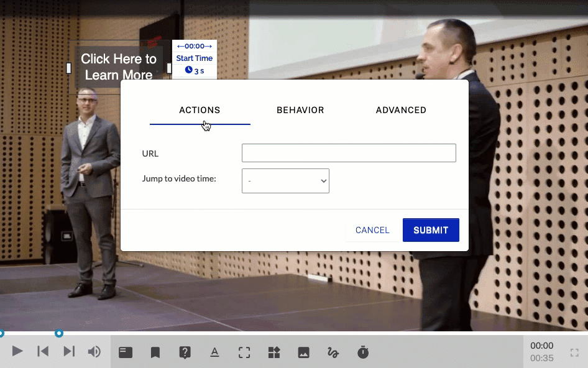Image resolution: width=588 pixels, height=368 pixels.
Task: Cancel the dialog
Action: click(x=372, y=230)
